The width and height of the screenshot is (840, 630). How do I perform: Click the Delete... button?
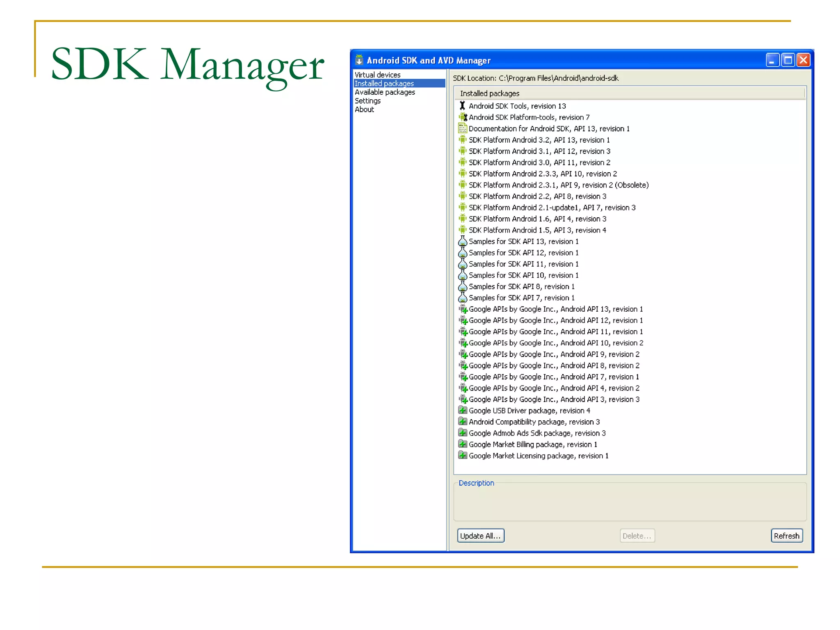(637, 536)
